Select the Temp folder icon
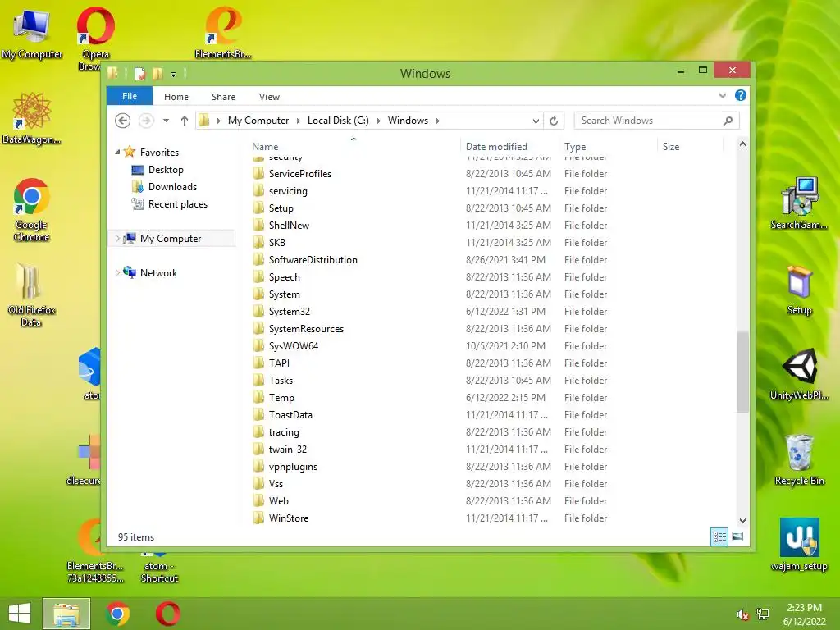The width and height of the screenshot is (840, 630). click(258, 398)
